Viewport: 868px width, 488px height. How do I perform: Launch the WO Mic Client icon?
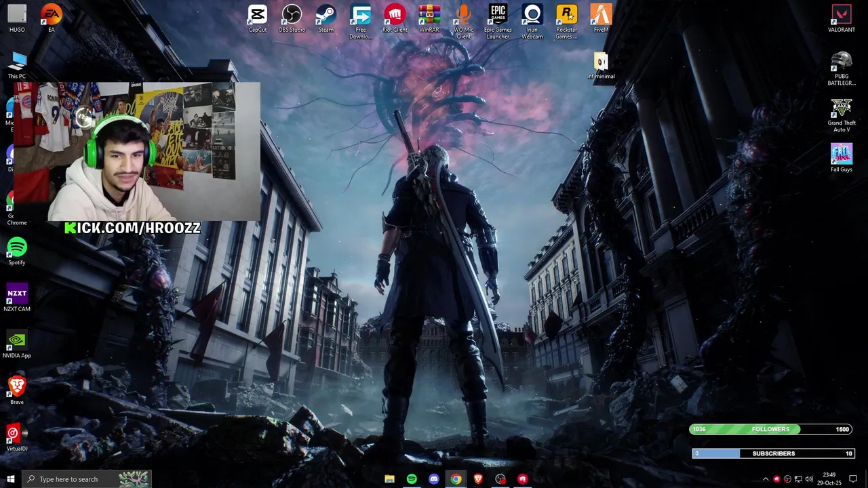point(464,22)
